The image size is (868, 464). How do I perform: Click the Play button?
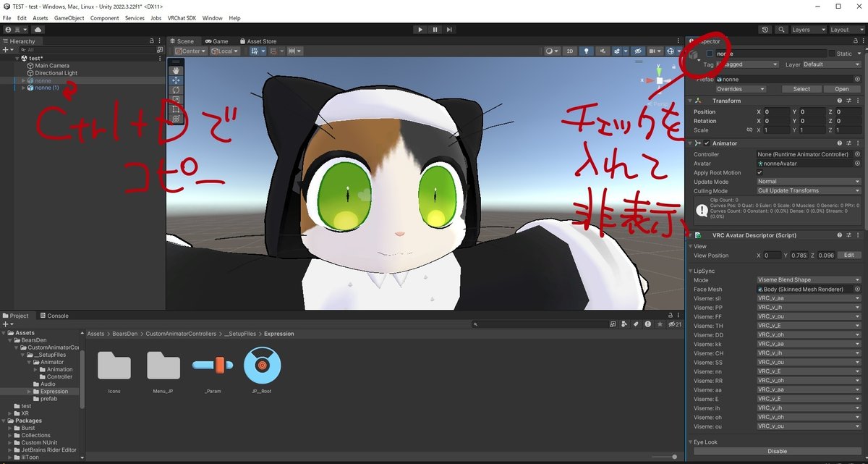[x=420, y=30]
